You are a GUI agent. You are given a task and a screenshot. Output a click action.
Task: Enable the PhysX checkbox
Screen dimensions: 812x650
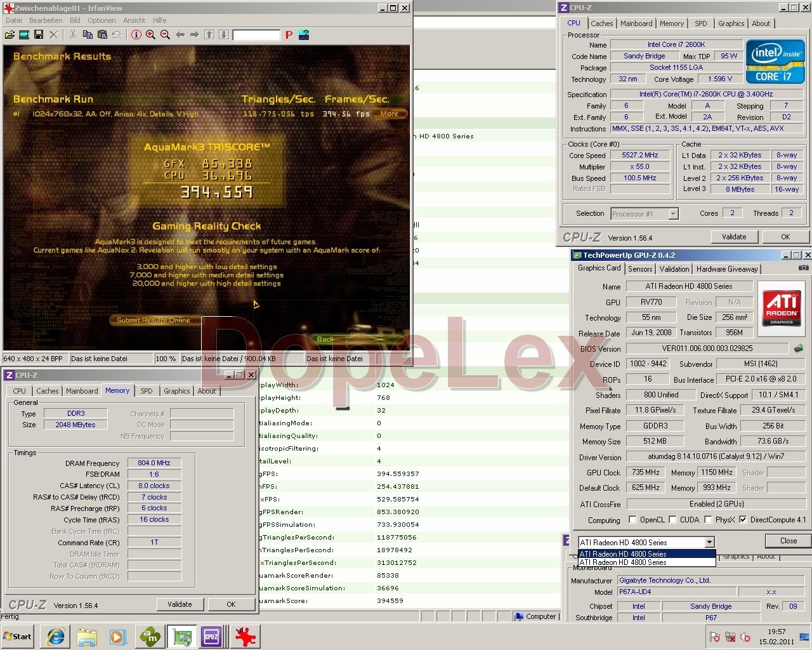709,519
